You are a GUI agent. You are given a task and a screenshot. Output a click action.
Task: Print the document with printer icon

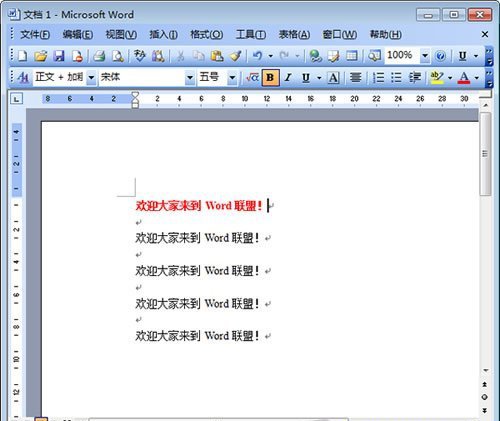99,56
